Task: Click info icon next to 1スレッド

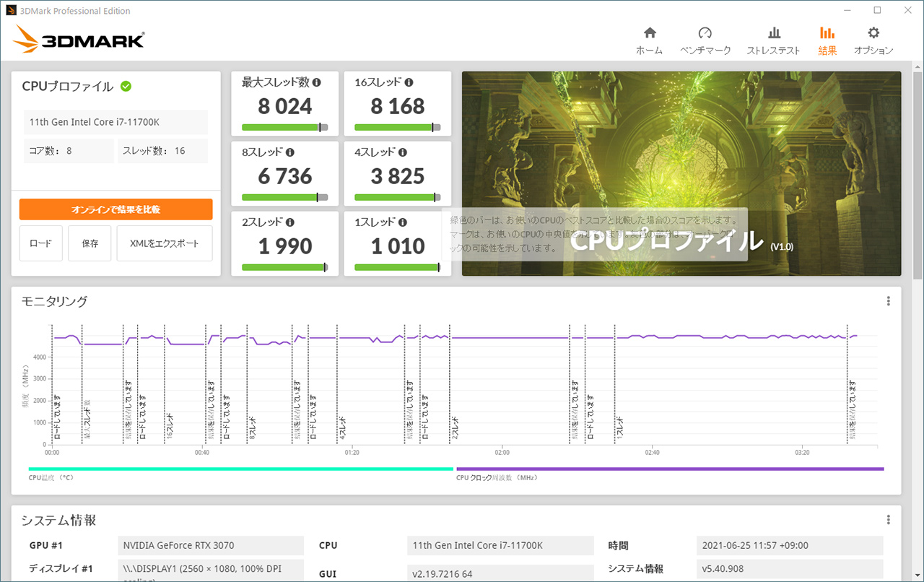Action: [x=402, y=222]
